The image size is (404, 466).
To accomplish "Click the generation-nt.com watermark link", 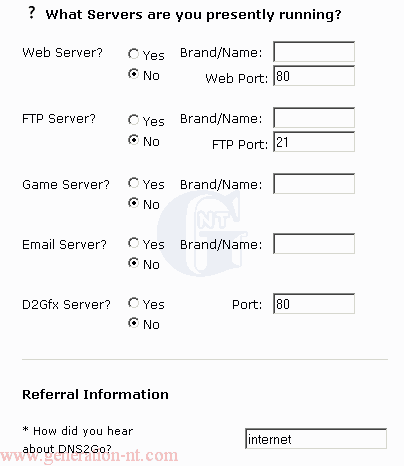I will [89, 456].
